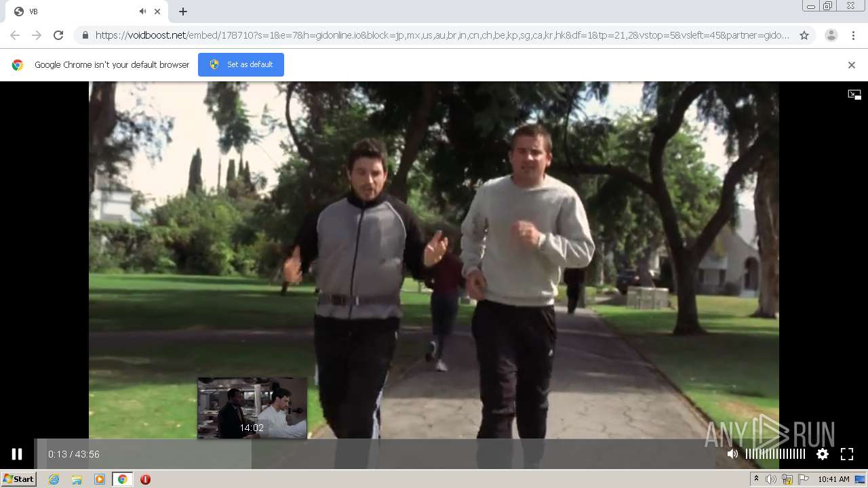Reload the current page

click(58, 35)
